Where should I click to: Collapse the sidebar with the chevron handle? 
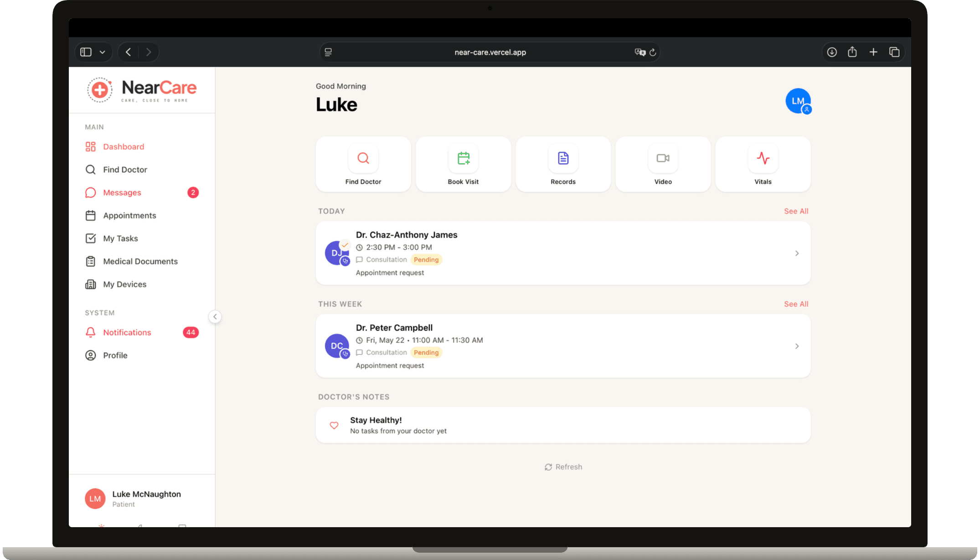pyautogui.click(x=215, y=316)
